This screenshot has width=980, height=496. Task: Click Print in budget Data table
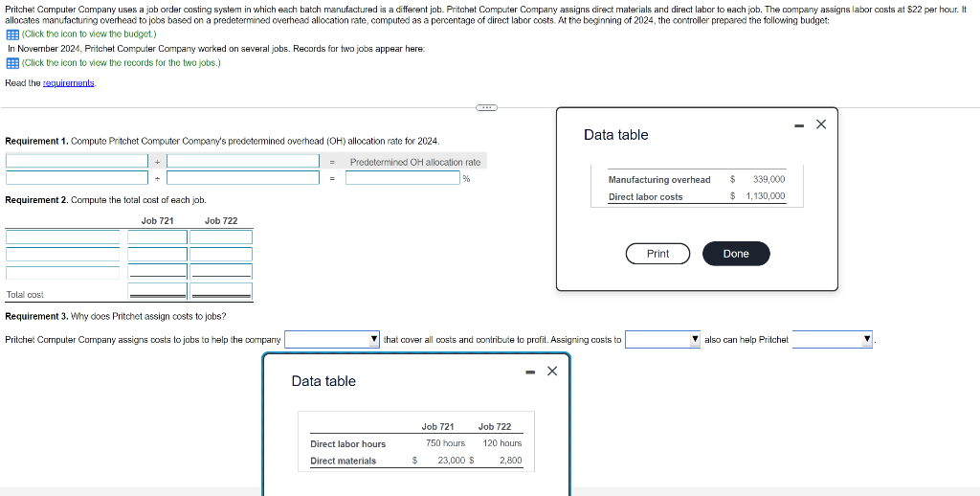(x=657, y=254)
